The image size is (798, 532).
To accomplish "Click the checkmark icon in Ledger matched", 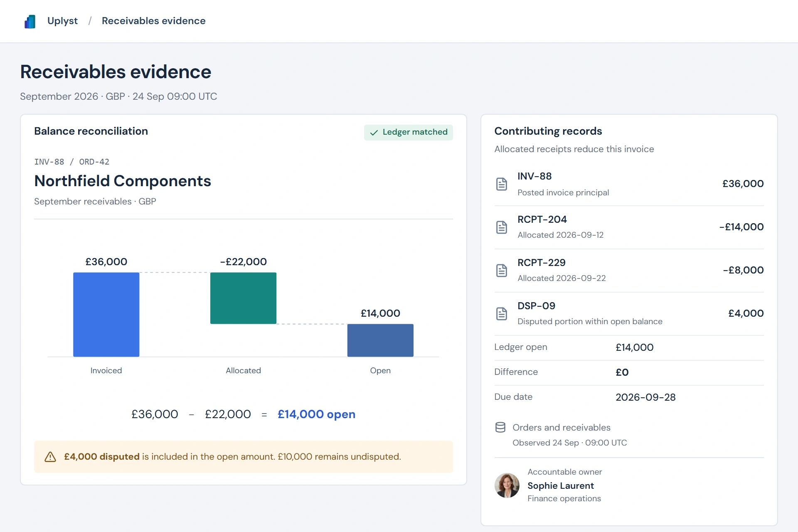I will click(374, 133).
